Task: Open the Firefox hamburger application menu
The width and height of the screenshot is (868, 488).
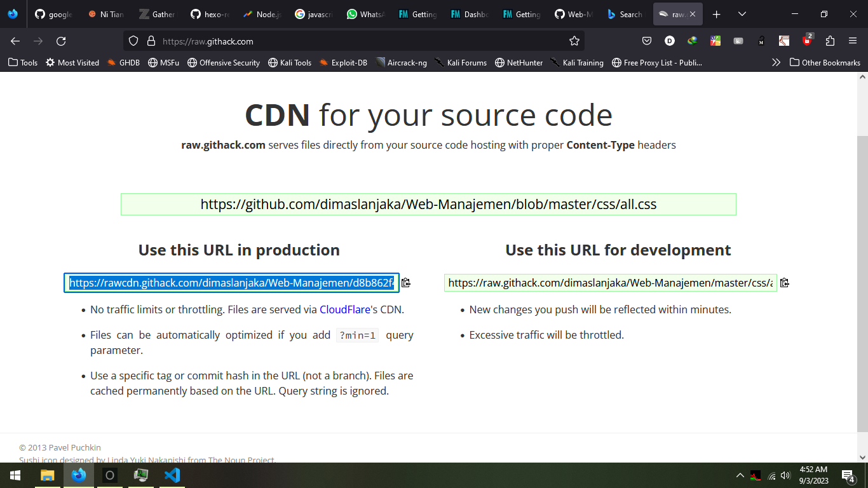Action: click(853, 41)
